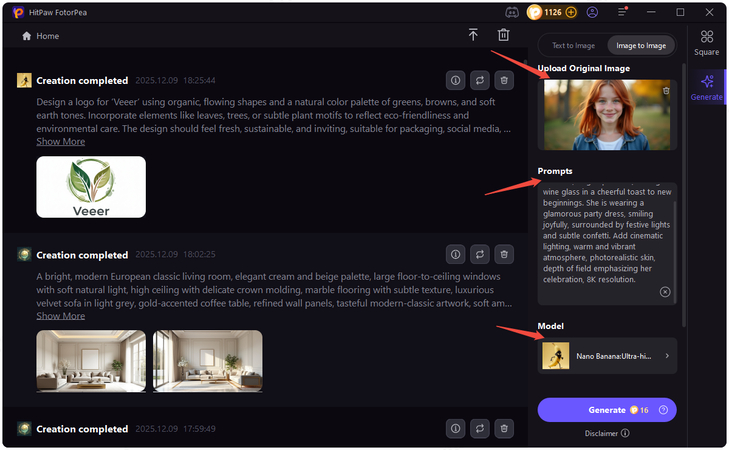Viewport: 729px width, 450px height.
Task: Show info for the 18:02:25 living room creation
Action: (456, 254)
